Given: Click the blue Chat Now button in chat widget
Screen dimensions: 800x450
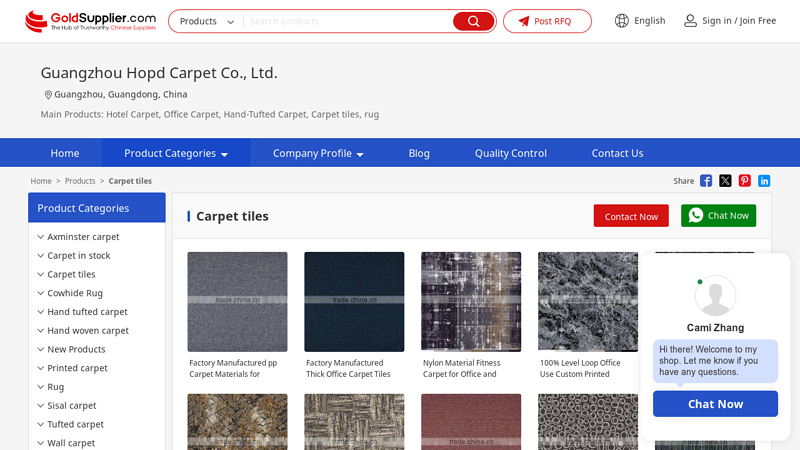Looking at the screenshot, I should 715,404.
